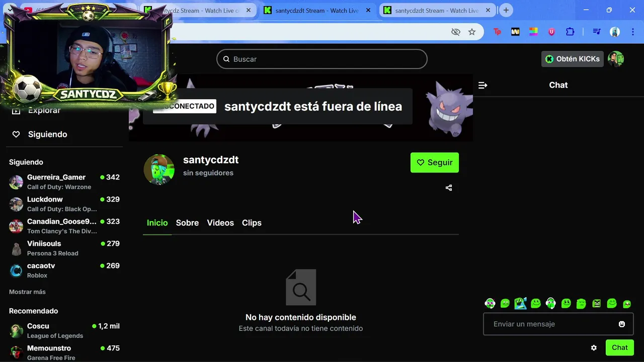Insert the angry square face emote

click(597, 303)
